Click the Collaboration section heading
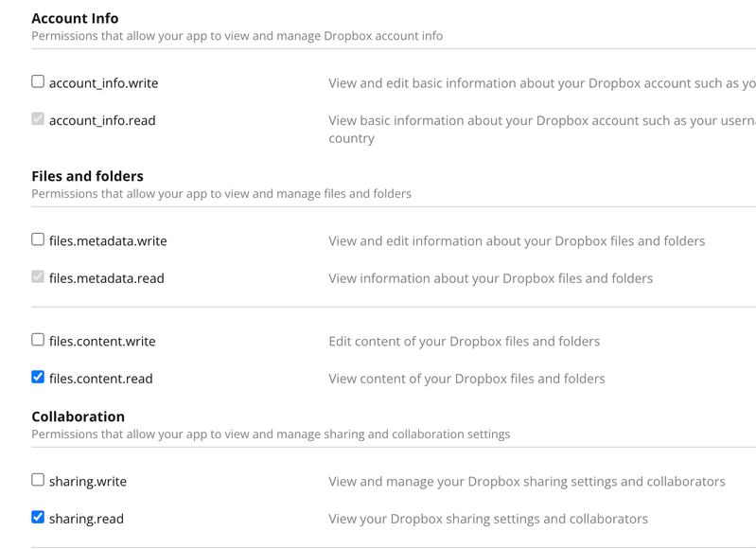 tap(78, 416)
